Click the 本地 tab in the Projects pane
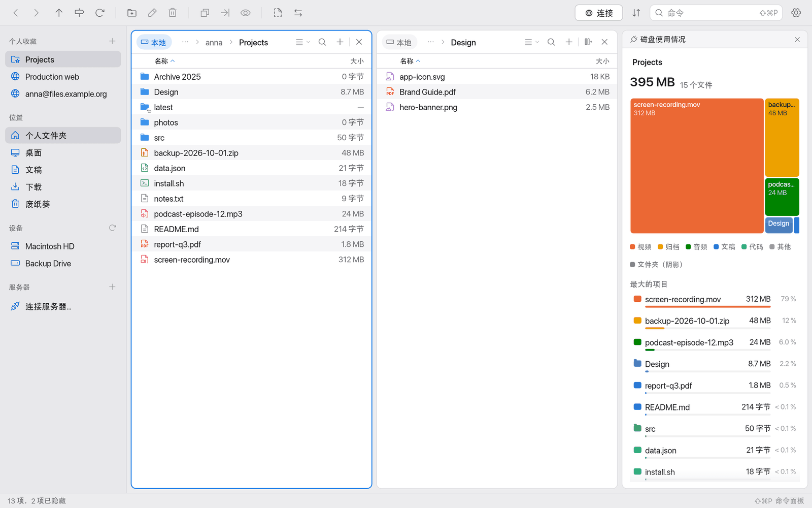The height and width of the screenshot is (508, 812). point(154,42)
